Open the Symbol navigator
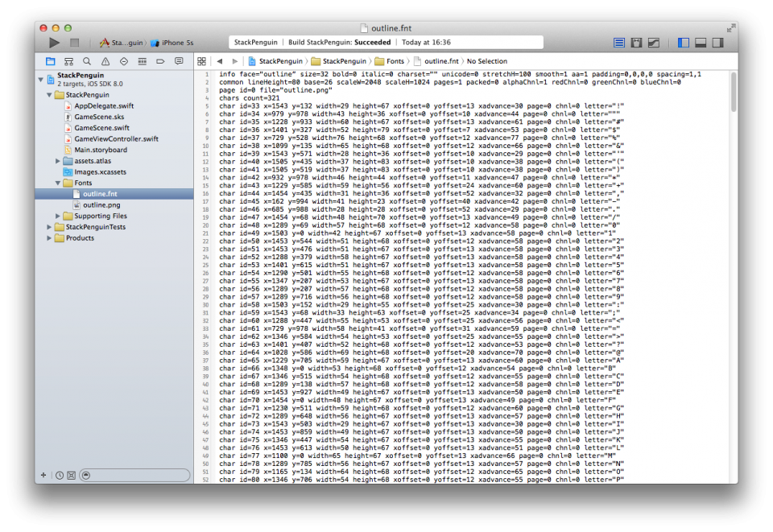 point(68,60)
